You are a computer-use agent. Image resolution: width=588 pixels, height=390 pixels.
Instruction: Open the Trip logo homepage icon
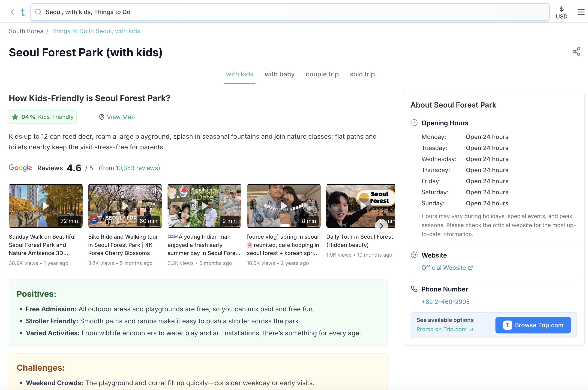[x=23, y=12]
